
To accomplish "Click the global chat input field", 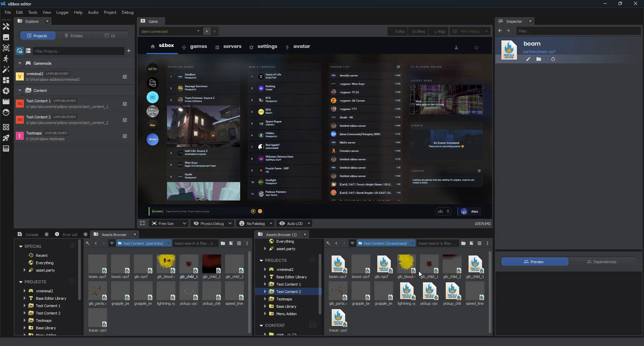I will 207,212.
